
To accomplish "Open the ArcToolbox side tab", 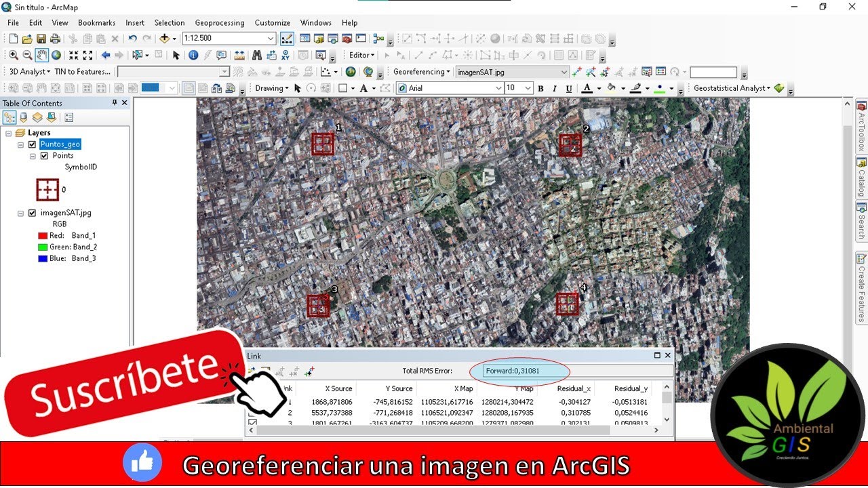I will click(861, 127).
